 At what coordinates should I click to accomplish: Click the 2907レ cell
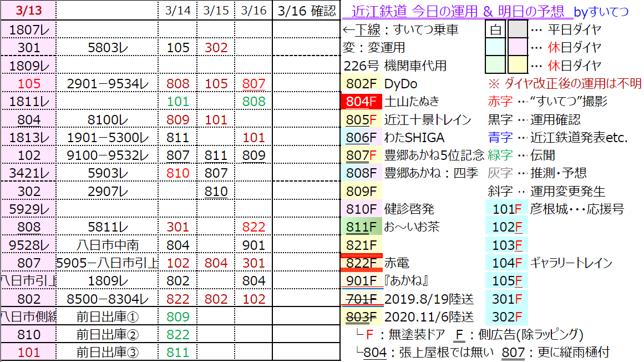[107, 192]
